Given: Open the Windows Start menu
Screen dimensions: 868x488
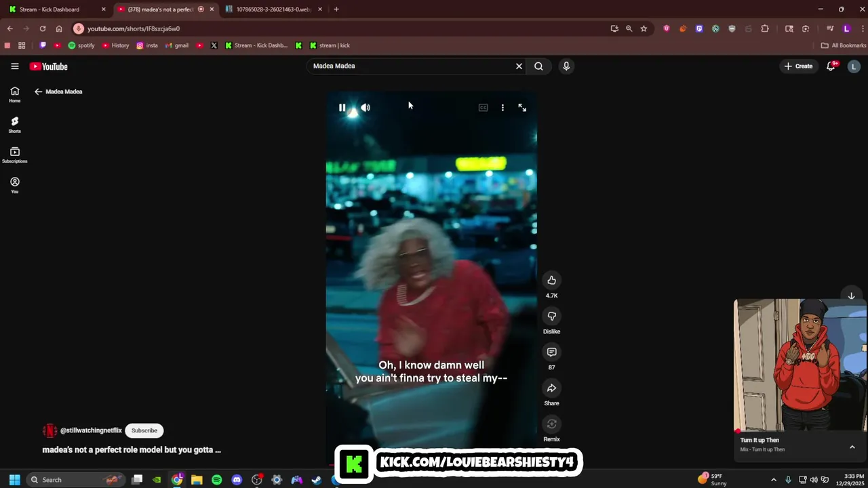Looking at the screenshot, I should click(x=14, y=480).
